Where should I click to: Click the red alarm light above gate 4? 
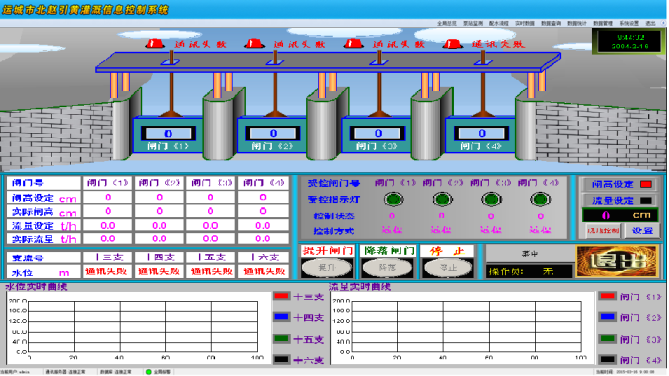tap(453, 43)
